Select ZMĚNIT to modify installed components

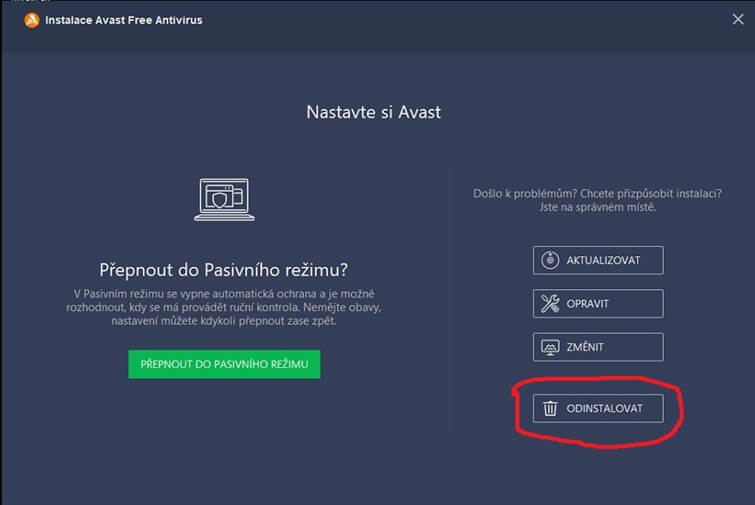click(x=598, y=347)
